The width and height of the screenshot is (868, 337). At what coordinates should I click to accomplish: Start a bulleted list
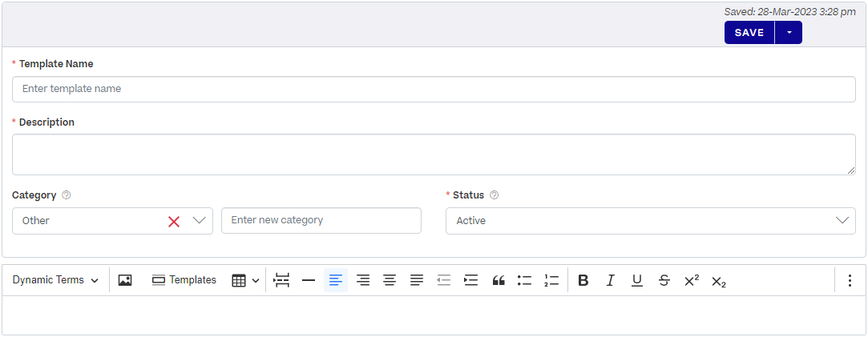(x=525, y=280)
